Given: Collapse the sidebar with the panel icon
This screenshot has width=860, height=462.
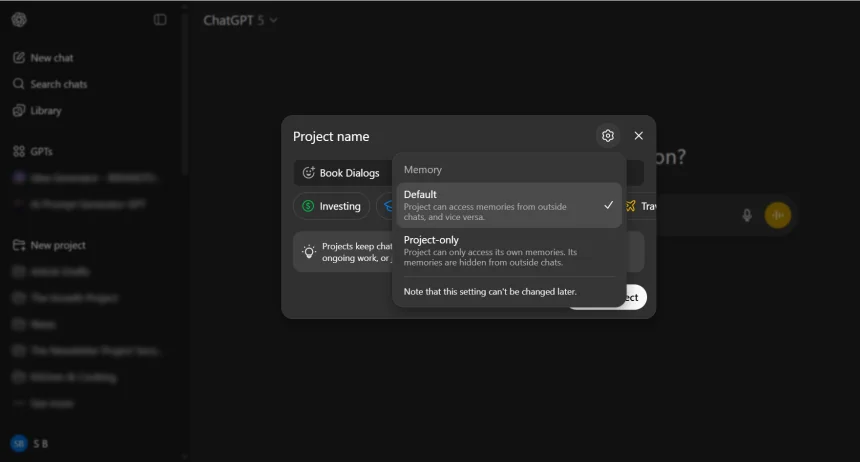Looking at the screenshot, I should point(160,20).
